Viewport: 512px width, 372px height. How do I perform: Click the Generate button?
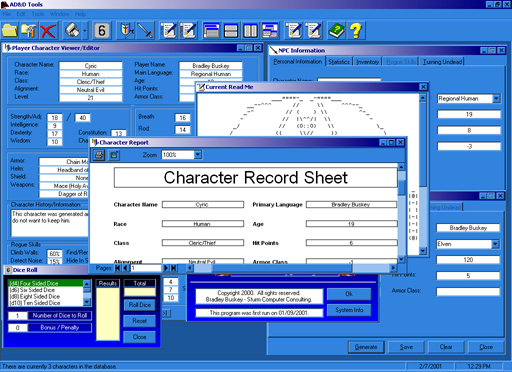(x=366, y=347)
